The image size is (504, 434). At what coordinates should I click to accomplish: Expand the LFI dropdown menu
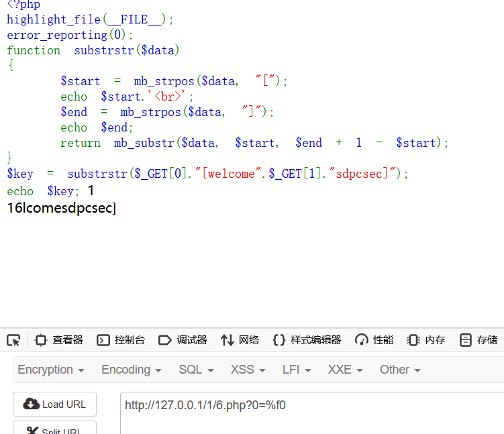(297, 370)
